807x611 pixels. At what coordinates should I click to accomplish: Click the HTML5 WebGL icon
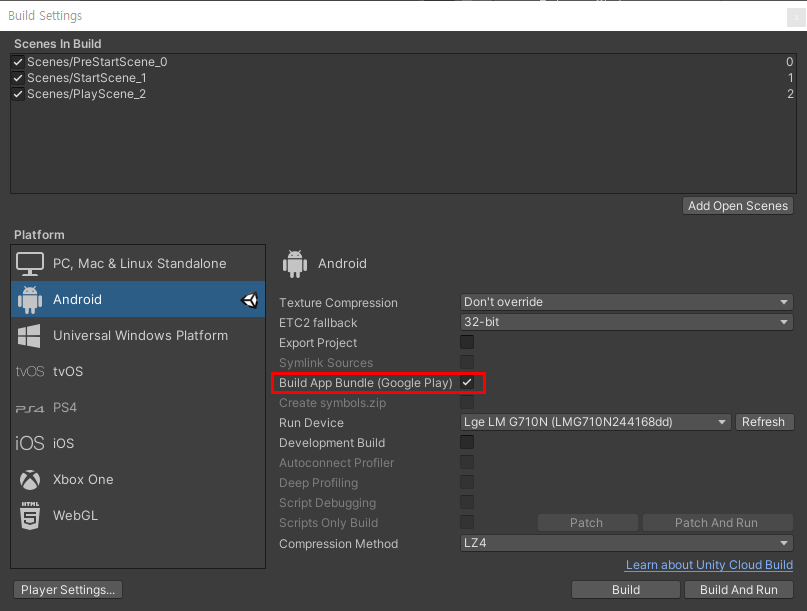point(30,515)
